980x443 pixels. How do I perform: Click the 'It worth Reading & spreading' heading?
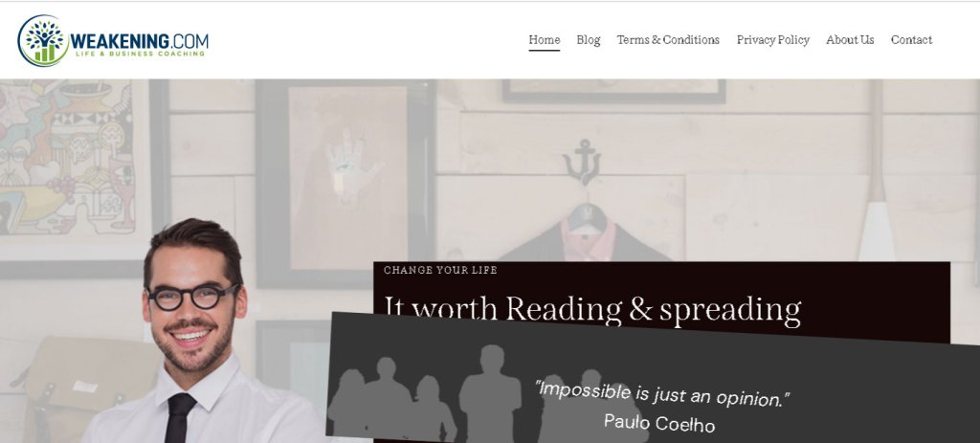[x=591, y=309]
